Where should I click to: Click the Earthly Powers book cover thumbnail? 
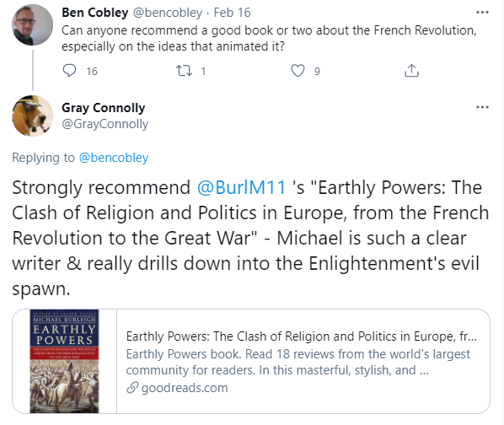[64, 362]
